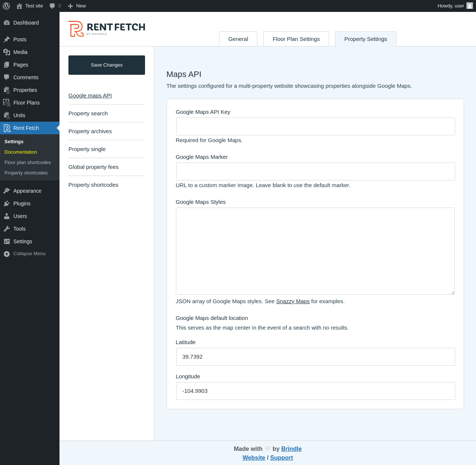Select the Plugins plug icon
Image resolution: width=476 pixels, height=465 pixels.
pos(7,203)
